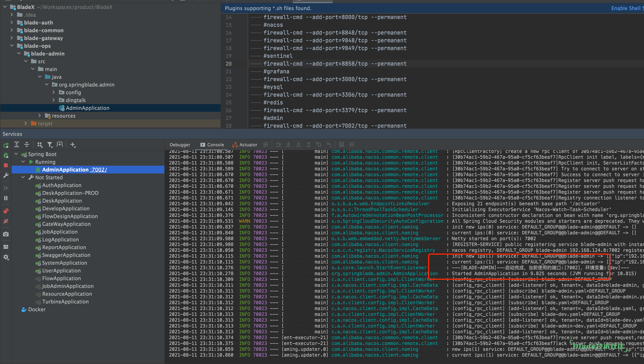Pause the program using the pause icon
The image size is (644, 364).
coord(6,198)
